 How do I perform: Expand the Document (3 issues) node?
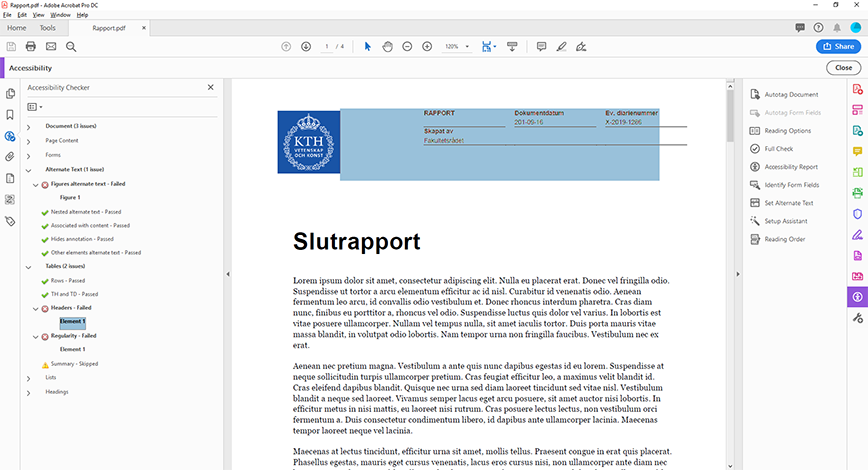pyautogui.click(x=28, y=127)
